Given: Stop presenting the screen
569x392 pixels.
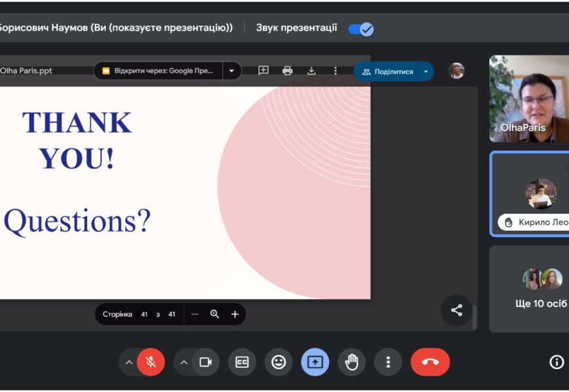Looking at the screenshot, I should 315,362.
